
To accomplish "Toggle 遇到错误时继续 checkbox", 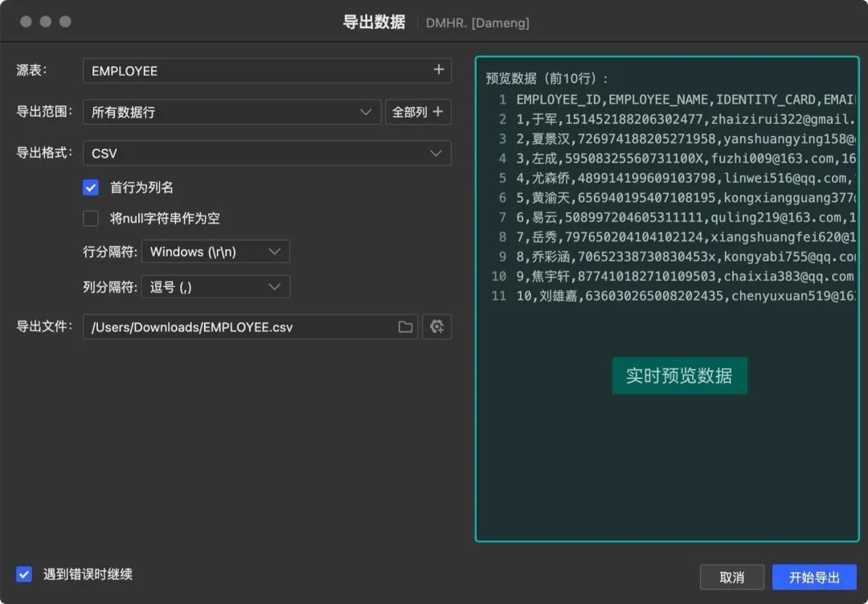I will point(24,574).
